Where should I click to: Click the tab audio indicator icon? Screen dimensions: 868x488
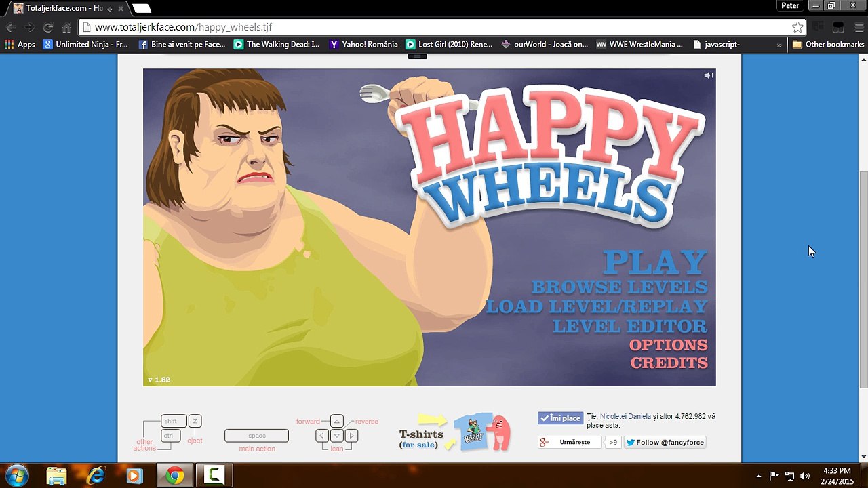pyautogui.click(x=111, y=8)
